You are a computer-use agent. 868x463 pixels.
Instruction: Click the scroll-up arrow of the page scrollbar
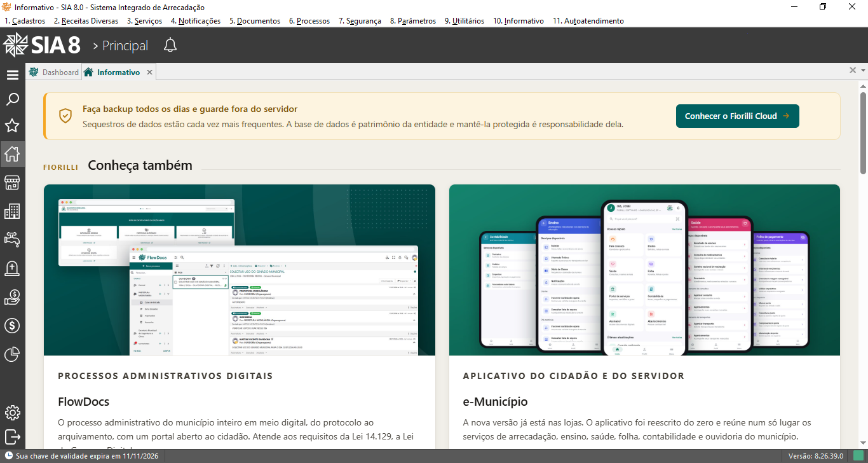pyautogui.click(x=864, y=85)
